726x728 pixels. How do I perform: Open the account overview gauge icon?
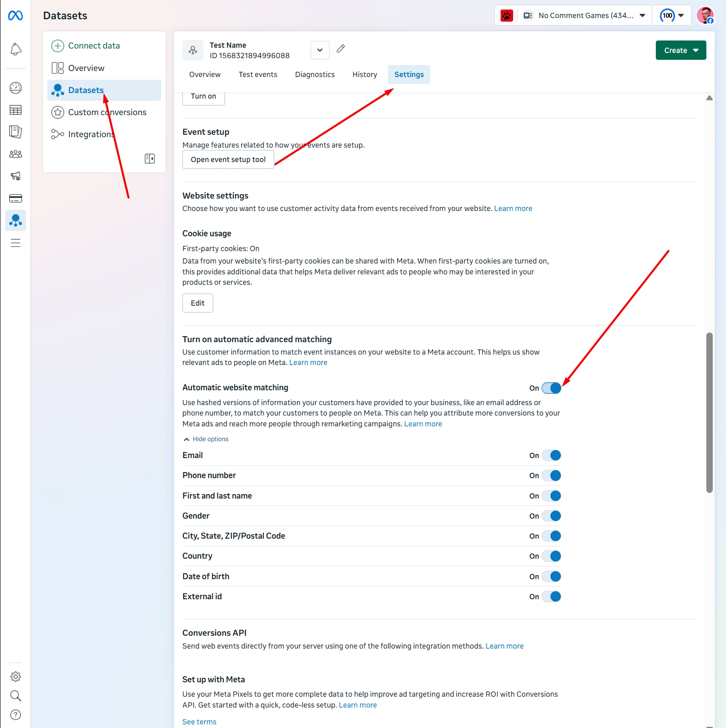pyautogui.click(x=16, y=88)
